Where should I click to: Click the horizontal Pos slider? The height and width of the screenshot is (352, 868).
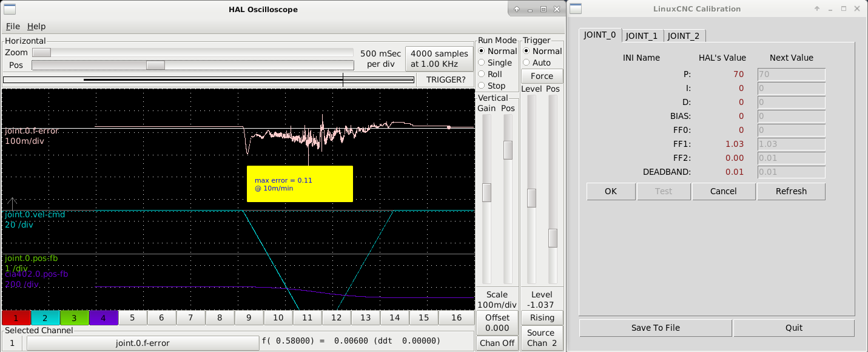click(x=193, y=65)
